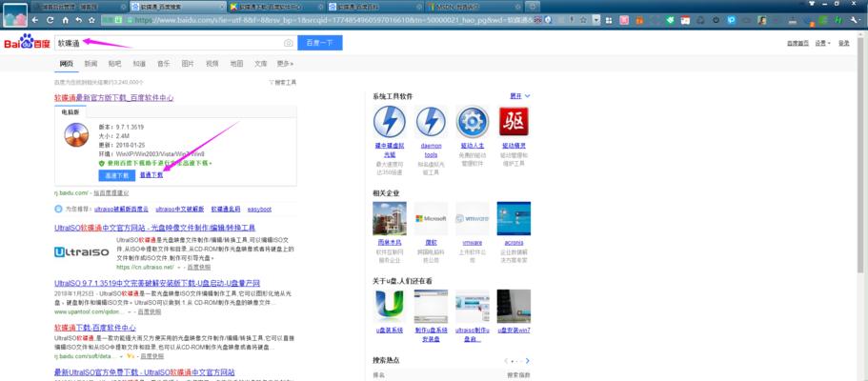Click the 软碟通 CD software icon
This screenshot has width=868, height=381.
pos(76,134)
